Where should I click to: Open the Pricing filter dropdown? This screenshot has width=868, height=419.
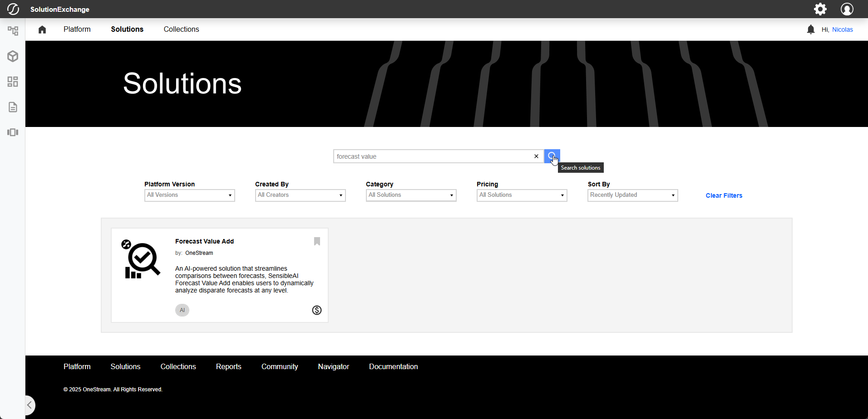pyautogui.click(x=522, y=195)
